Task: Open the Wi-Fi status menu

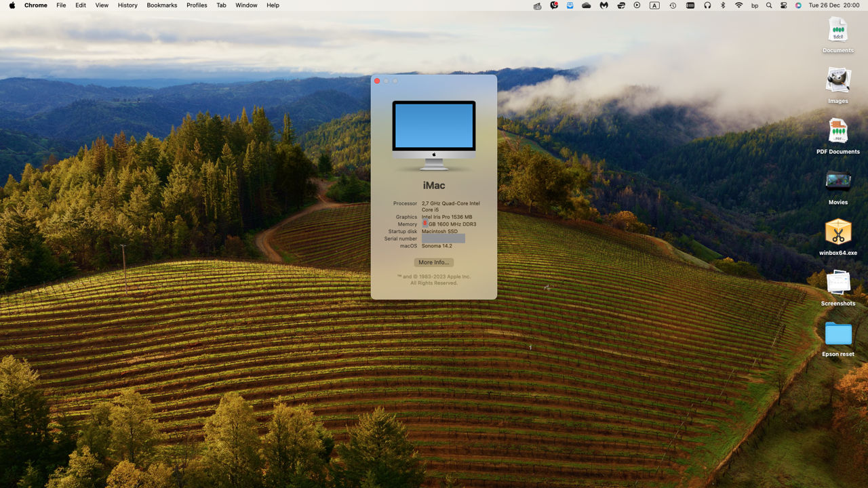Action: (738, 5)
